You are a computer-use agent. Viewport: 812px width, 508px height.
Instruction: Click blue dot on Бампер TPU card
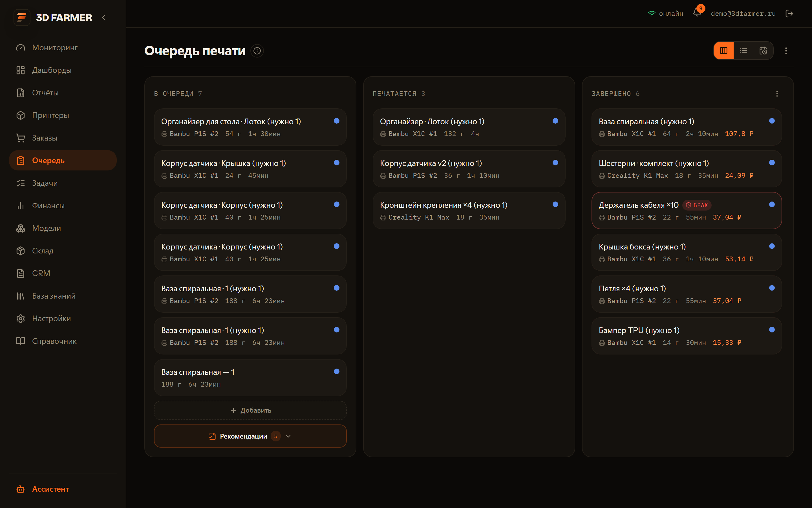click(x=772, y=330)
